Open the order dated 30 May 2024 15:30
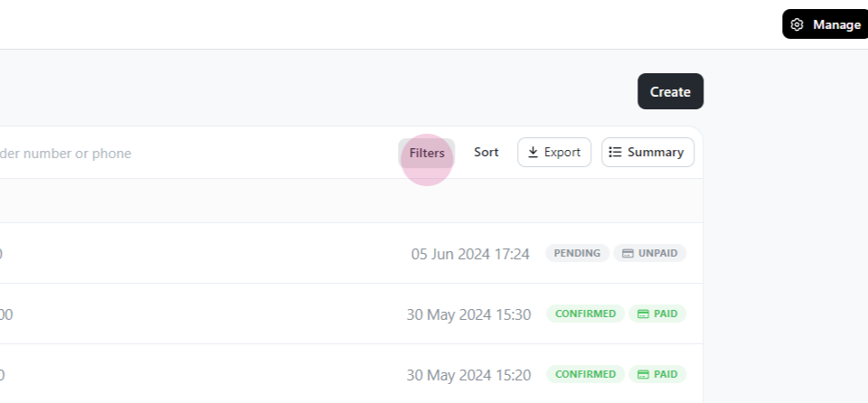 [x=351, y=314]
